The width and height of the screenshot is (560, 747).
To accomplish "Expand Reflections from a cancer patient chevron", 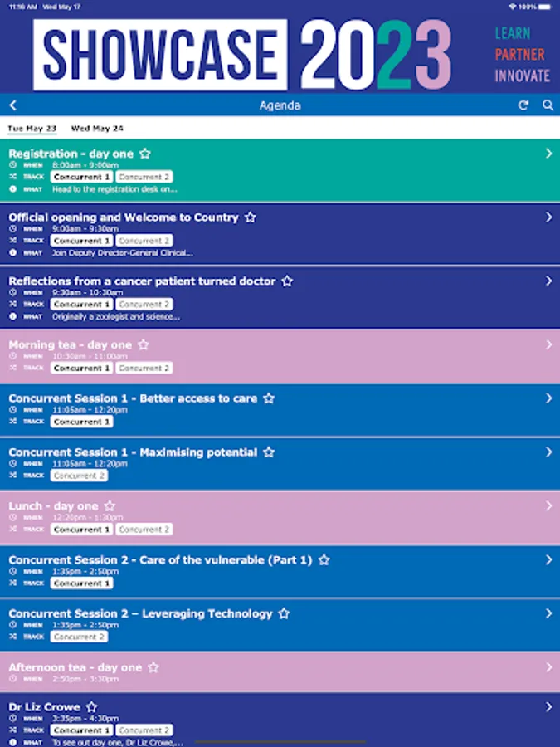I will pos(548,281).
